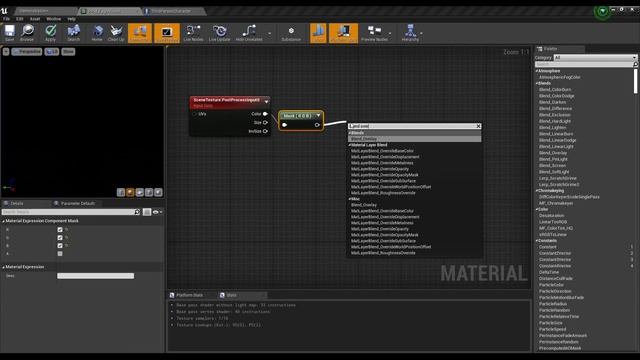Click the Mask node input pin
This screenshot has height=360, width=640.
(x=285, y=125)
